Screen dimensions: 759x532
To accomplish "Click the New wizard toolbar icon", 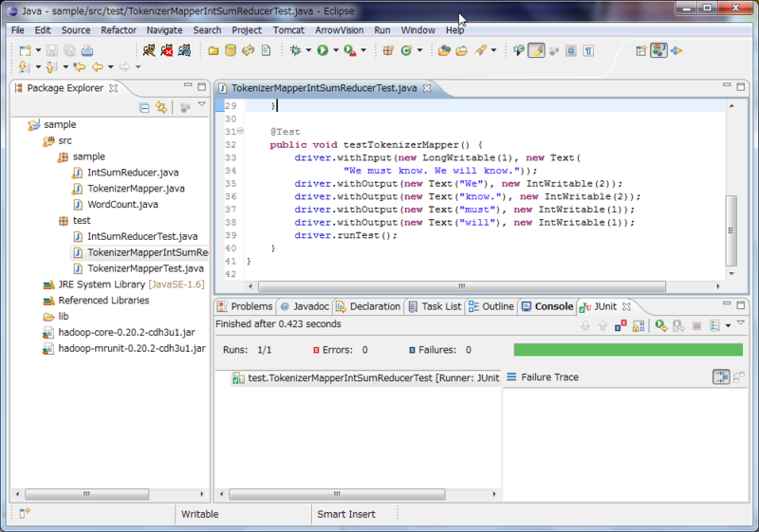I will [25, 50].
